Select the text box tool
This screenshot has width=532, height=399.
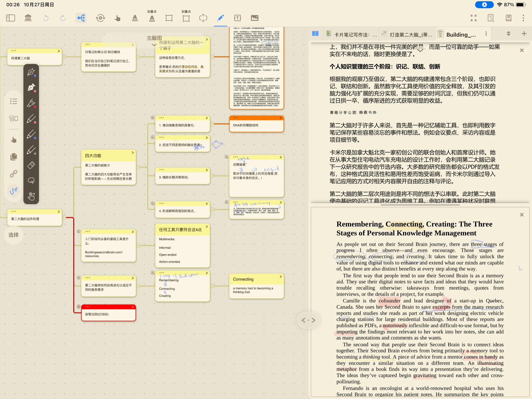pyautogui.click(x=238, y=18)
